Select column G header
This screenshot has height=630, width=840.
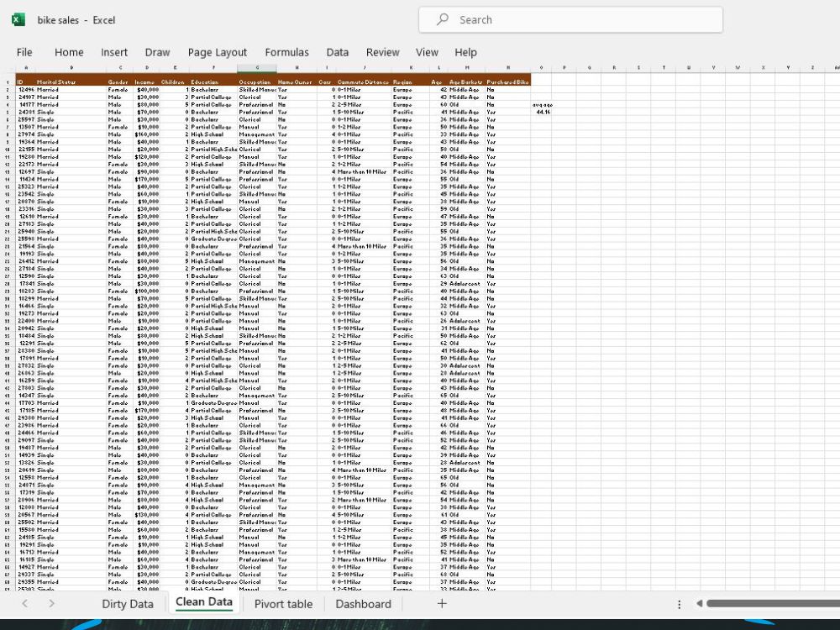(x=257, y=68)
